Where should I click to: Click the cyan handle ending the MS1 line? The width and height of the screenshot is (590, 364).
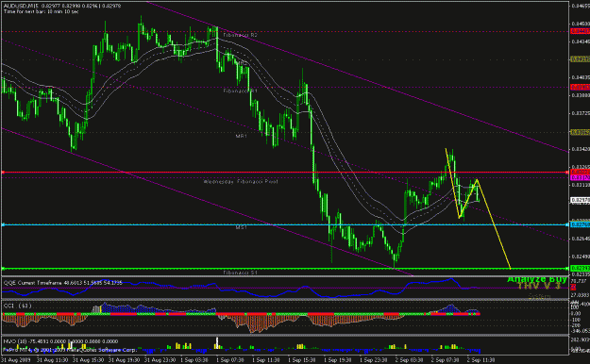click(x=567, y=224)
